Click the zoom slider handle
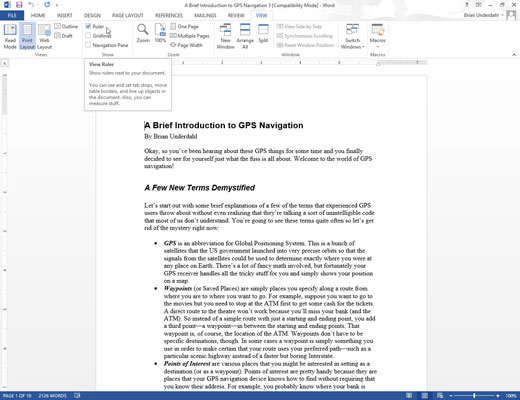 [x=474, y=396]
